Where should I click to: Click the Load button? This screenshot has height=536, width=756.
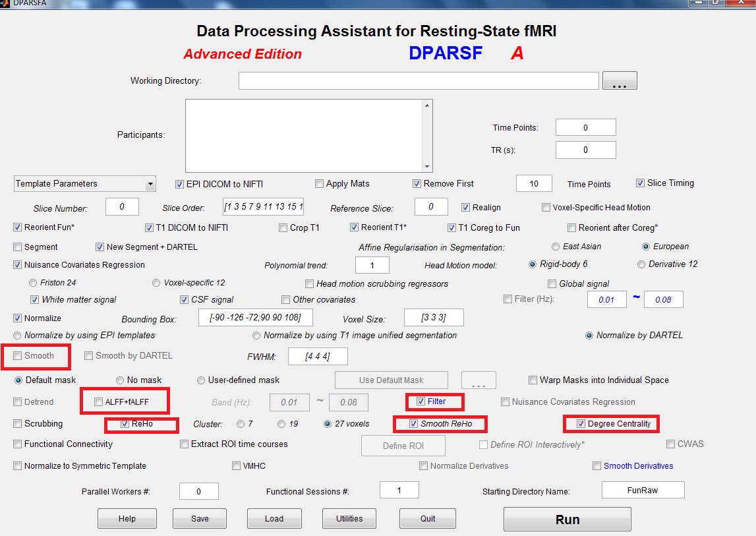point(274,519)
